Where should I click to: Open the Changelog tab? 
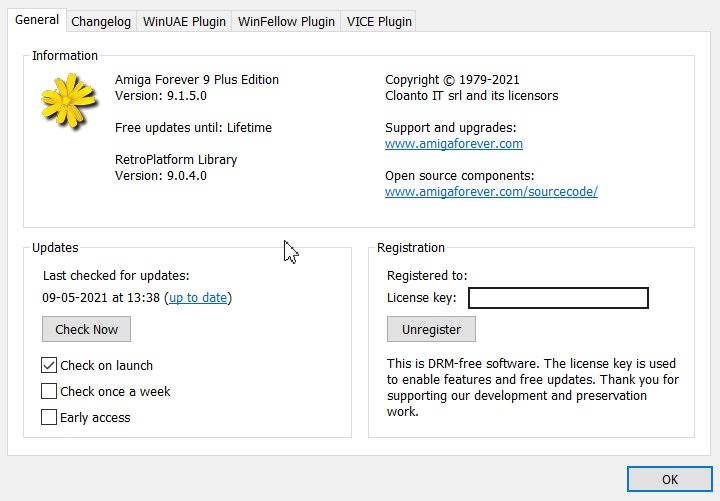coord(101,22)
